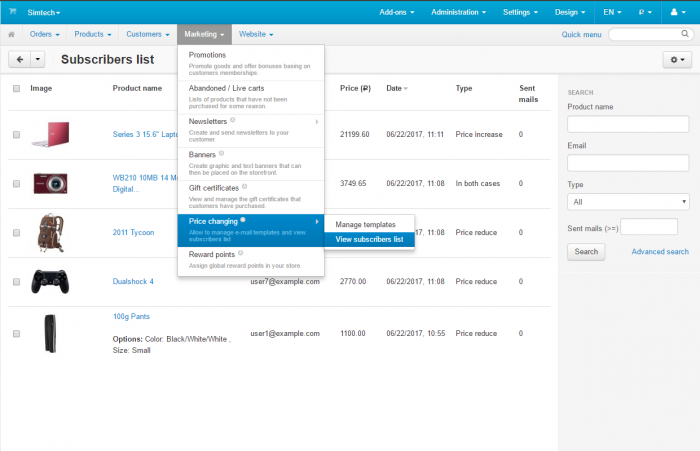
Task: Open the 2011 Tycoon product link
Action: point(133,233)
